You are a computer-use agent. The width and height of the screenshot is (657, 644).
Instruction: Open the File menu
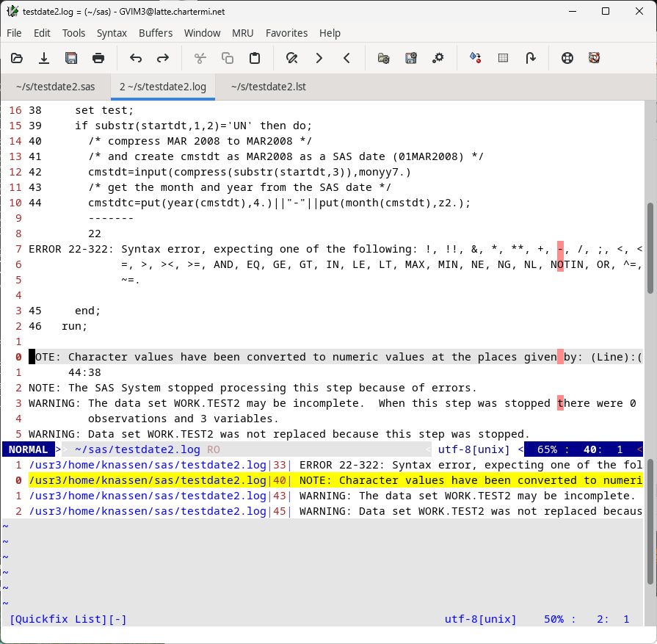(14, 33)
